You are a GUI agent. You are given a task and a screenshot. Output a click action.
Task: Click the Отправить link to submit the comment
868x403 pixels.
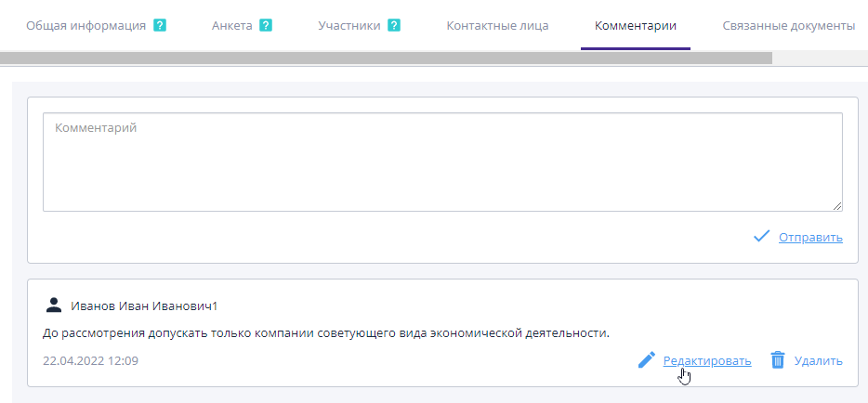coord(810,237)
